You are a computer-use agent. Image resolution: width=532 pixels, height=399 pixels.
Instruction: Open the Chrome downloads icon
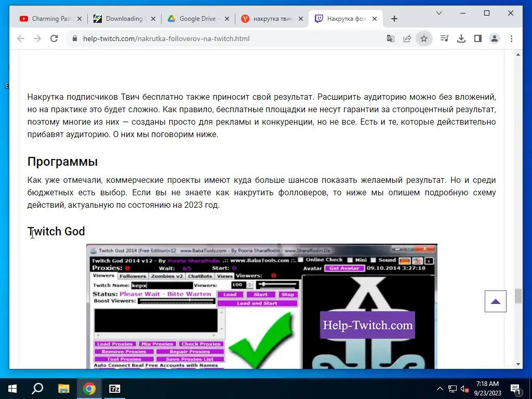point(461,38)
